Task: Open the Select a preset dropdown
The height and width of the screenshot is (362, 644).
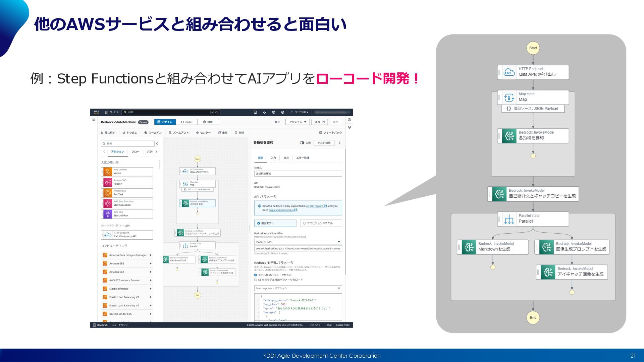Action: coord(298,288)
